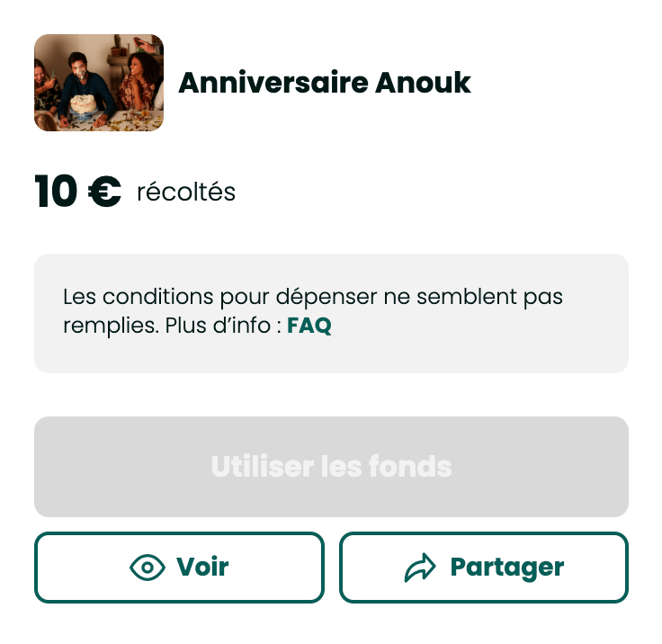Viewport: 662px width, 644px height.
Task: Click the greyed-out Utiliser les fonds button
Action: 331,467
